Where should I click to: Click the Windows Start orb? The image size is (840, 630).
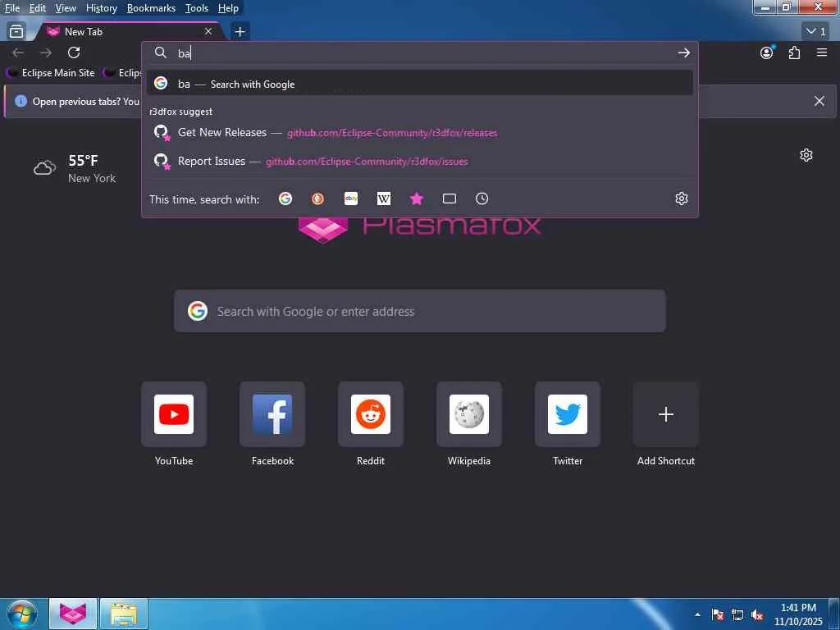coord(21,614)
